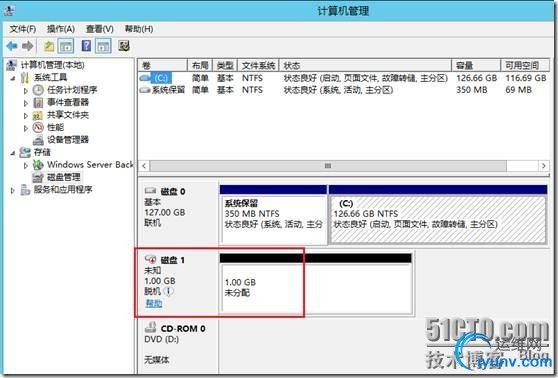Click the 116.69 GB free space cell
Viewport: 558px width, 378px height.
click(x=526, y=78)
